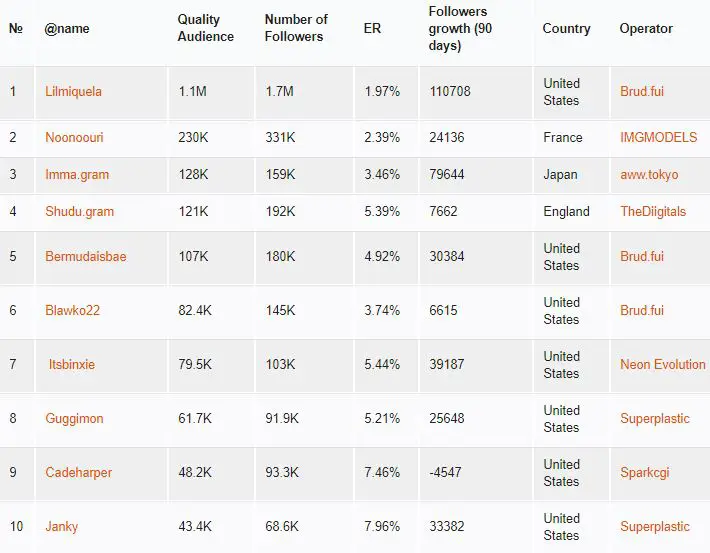This screenshot has width=710, height=553.
Task: Click the Quality Audience column header
Action: 205,29
